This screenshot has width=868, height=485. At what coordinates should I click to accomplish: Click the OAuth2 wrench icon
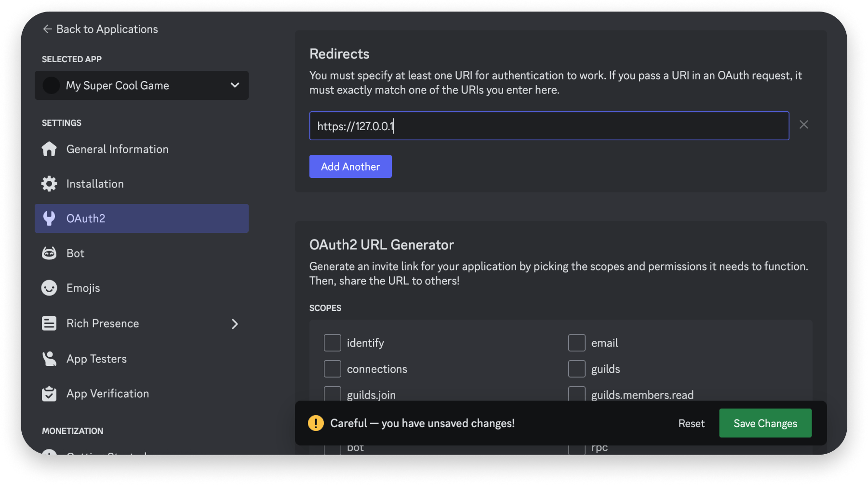(49, 218)
